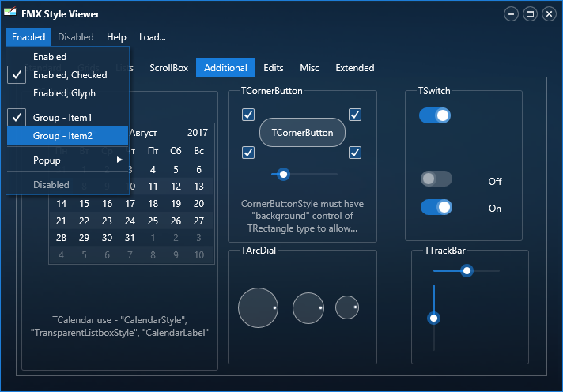The image size is (563, 392).
Task: Switch to the ScrollBox tab
Action: coord(168,68)
